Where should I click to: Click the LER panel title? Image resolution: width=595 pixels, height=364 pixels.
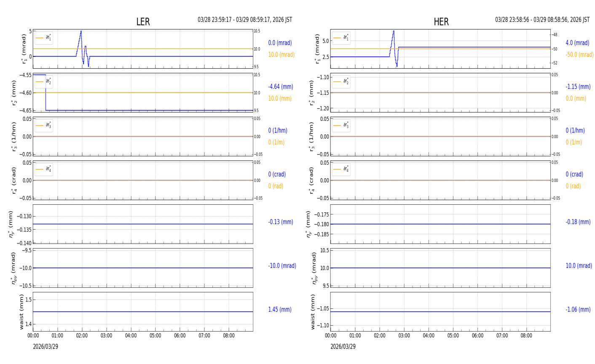143,22
